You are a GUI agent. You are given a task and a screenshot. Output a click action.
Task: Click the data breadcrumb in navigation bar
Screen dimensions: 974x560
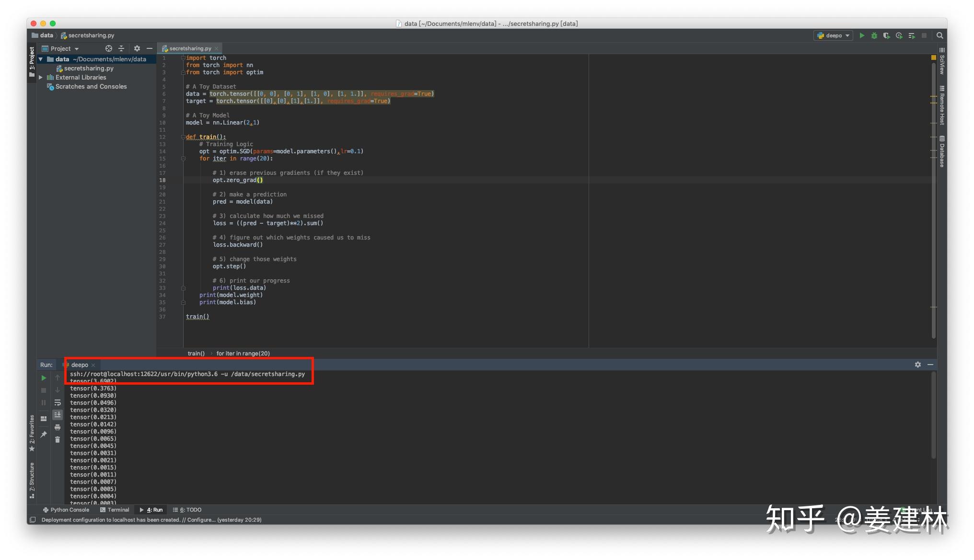point(42,35)
